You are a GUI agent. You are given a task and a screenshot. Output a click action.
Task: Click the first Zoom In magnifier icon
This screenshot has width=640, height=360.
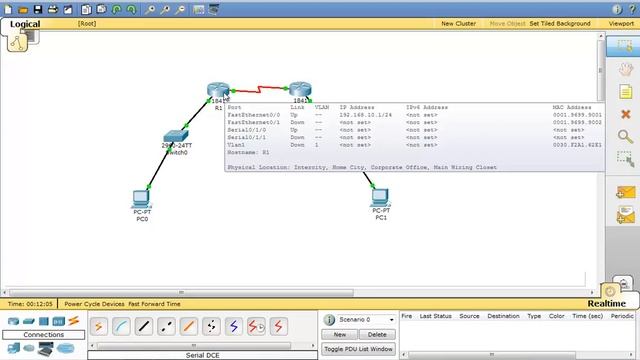(150, 9)
